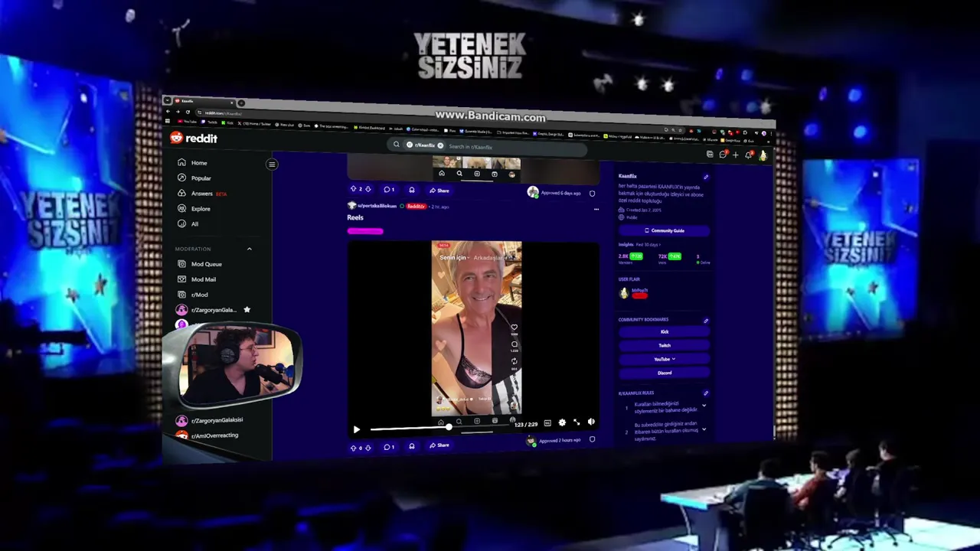The image size is (980, 551).
Task: Upvote the upper post with score 2
Action: pos(353,189)
